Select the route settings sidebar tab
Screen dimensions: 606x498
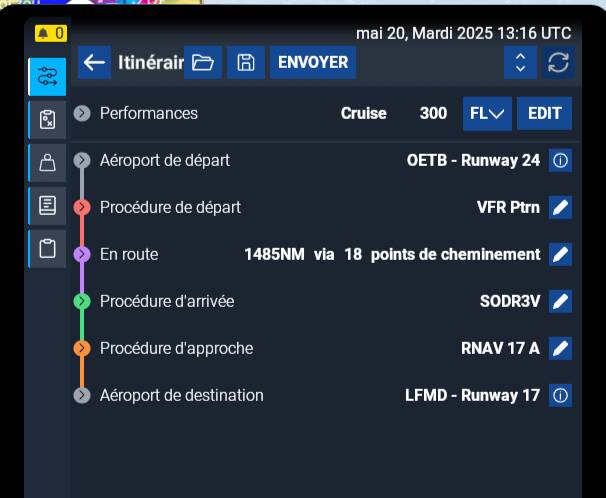[x=48, y=77]
